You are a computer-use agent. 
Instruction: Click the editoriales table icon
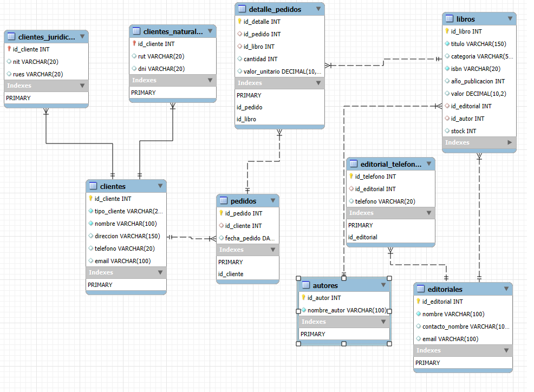click(421, 289)
